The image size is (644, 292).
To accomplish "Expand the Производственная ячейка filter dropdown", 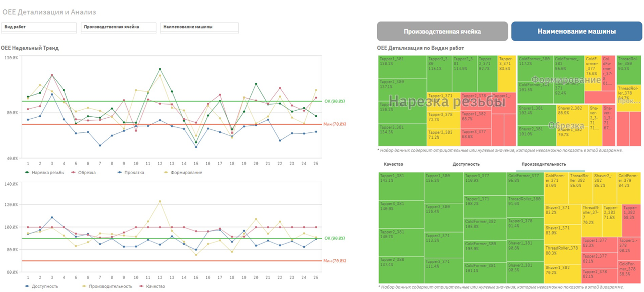I will point(119,28).
